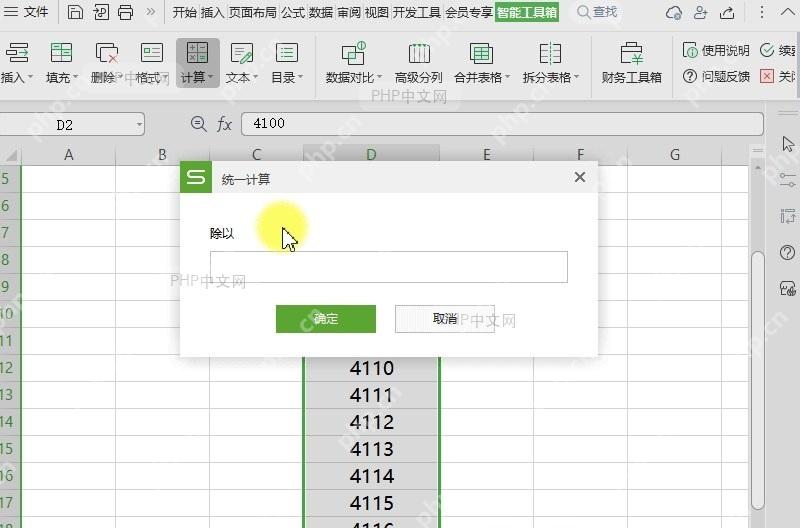Click the zoom magnifier icon near formula bar
Viewport: 800px width, 528px height.
tap(198, 123)
